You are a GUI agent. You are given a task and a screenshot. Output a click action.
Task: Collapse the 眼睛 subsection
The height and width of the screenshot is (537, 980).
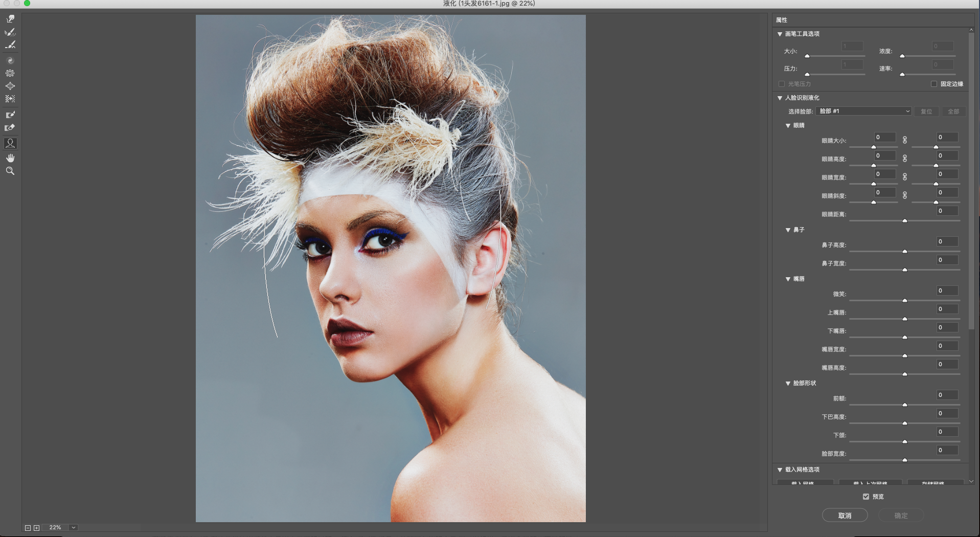788,125
